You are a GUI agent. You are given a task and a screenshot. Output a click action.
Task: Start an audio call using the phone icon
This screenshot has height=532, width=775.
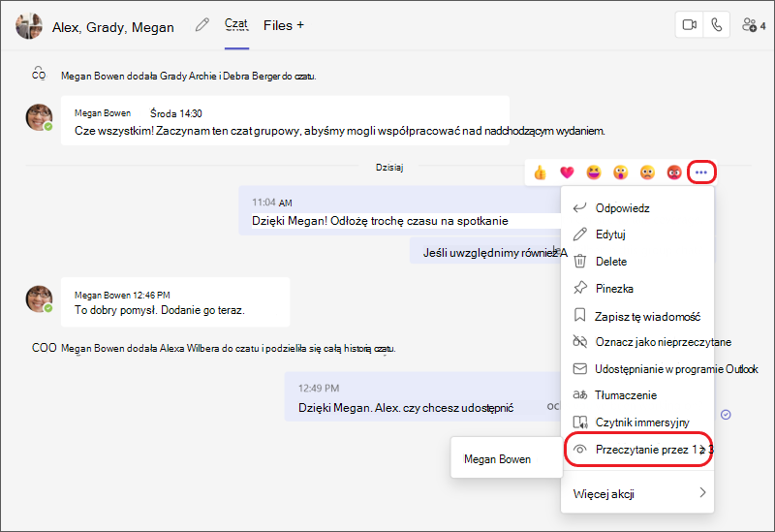click(716, 25)
